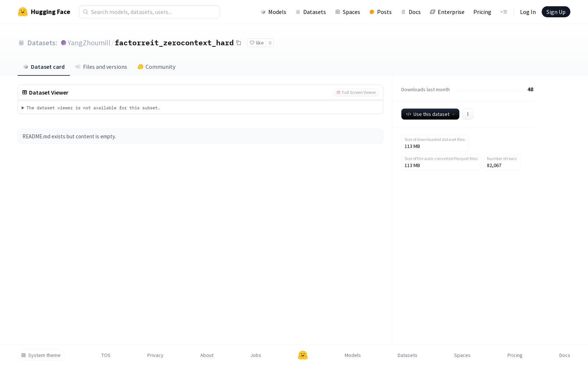
Task: Open the TOS footer link
Action: 106,355
